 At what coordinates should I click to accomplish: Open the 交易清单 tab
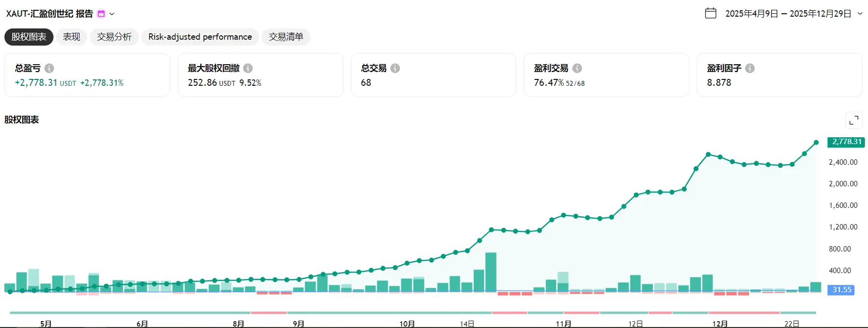tap(286, 37)
